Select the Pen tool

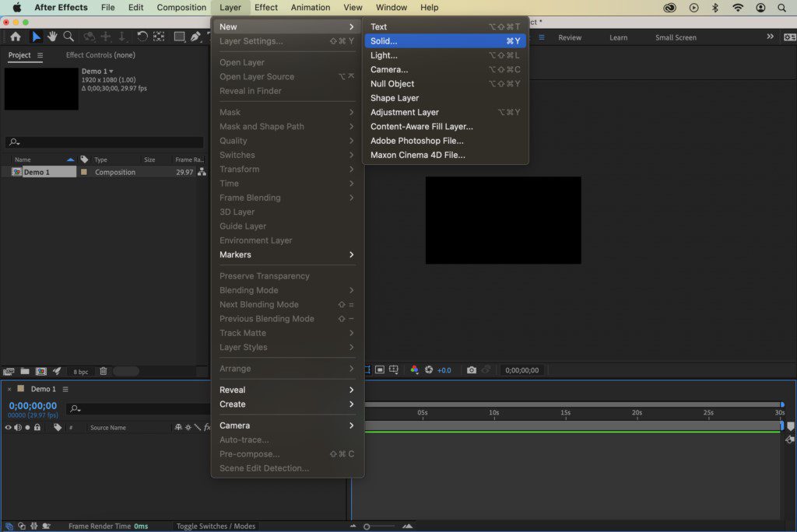195,37
